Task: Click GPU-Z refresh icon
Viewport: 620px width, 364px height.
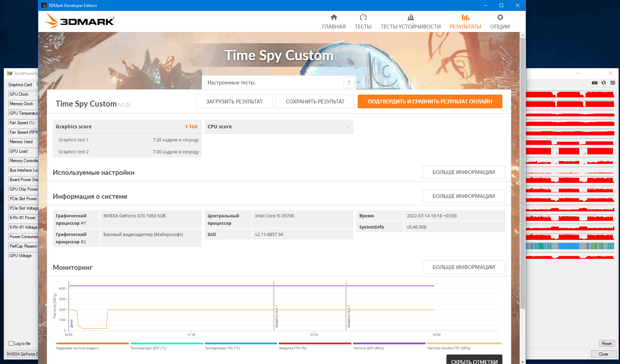Action: (x=603, y=83)
